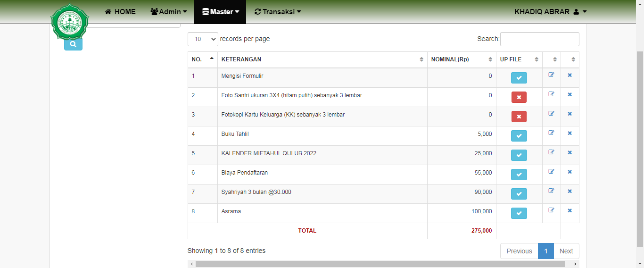This screenshot has width=644, height=268.
Task: Go to the Next page
Action: pos(566,251)
